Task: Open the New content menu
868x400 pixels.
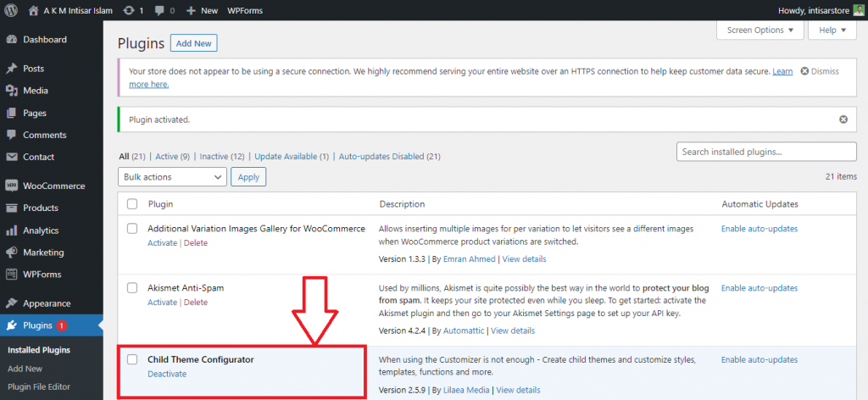Action: click(202, 10)
